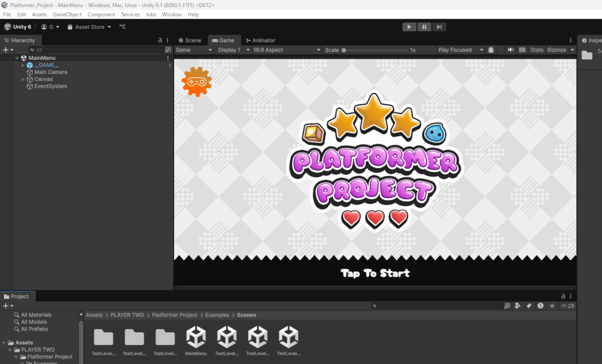
Task: Toggle hidden packages visibility (eye 26)
Action: click(x=568, y=306)
